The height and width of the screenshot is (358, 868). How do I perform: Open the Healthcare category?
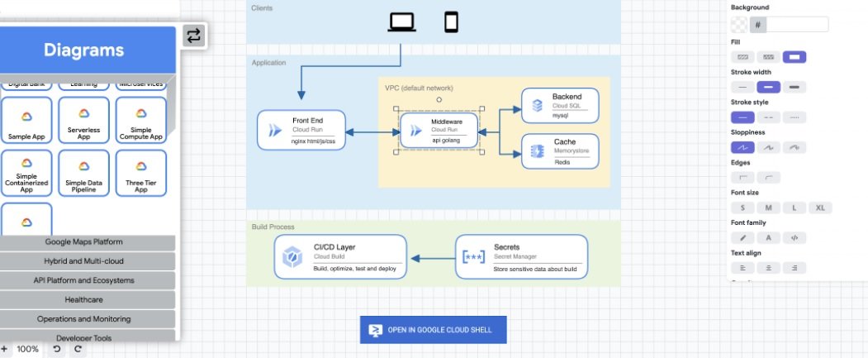(84, 299)
